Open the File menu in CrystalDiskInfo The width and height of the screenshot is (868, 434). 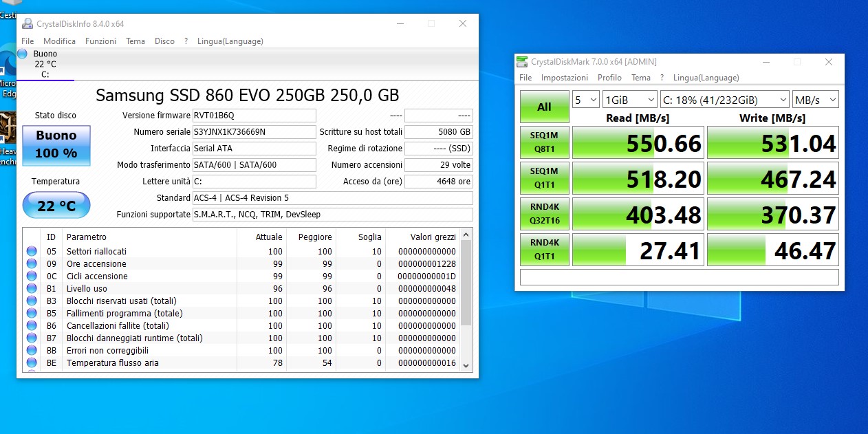point(27,41)
